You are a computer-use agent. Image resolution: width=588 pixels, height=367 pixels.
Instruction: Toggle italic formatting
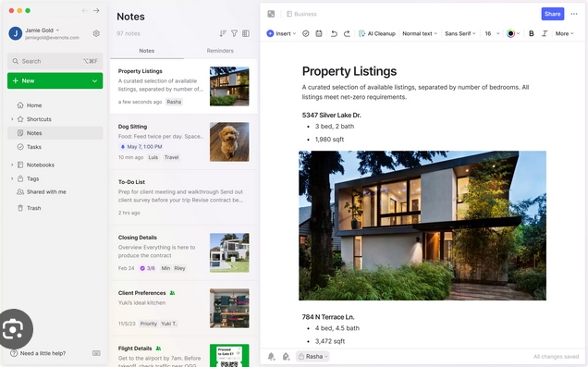(x=545, y=33)
